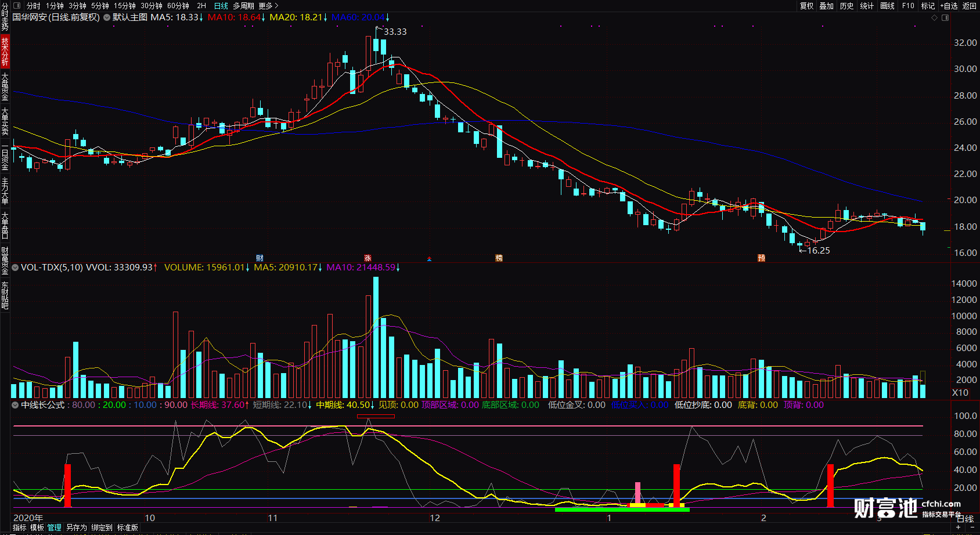Toggle the left panel layout icon
Image resolution: width=980 pixels, height=535 pixels.
17,6
